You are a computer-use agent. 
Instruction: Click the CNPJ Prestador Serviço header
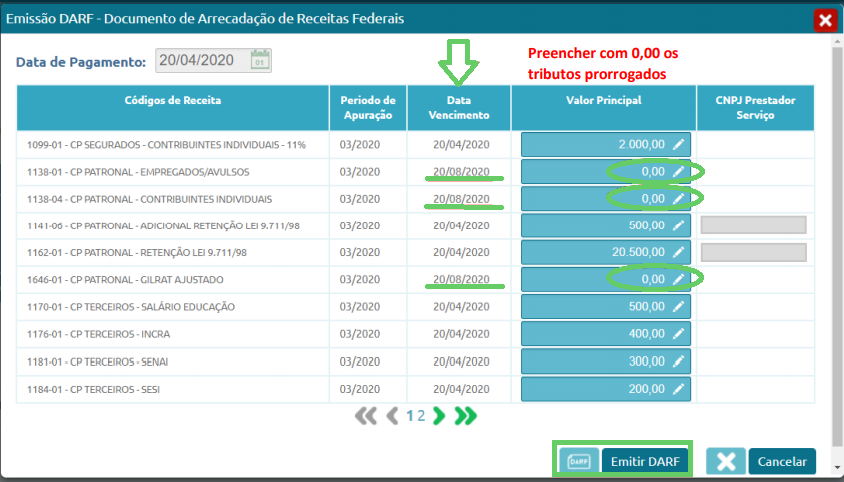[x=755, y=108]
